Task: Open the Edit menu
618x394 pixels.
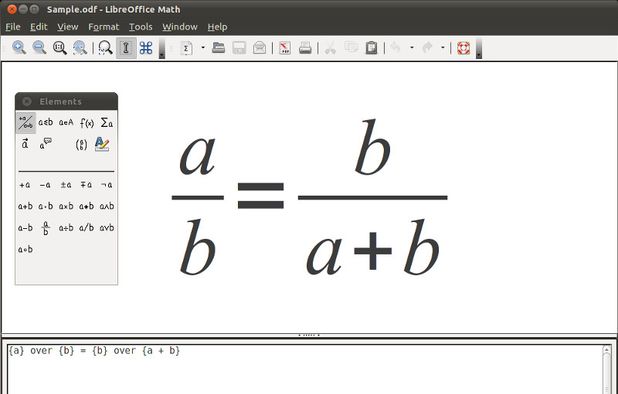Action: click(x=39, y=27)
